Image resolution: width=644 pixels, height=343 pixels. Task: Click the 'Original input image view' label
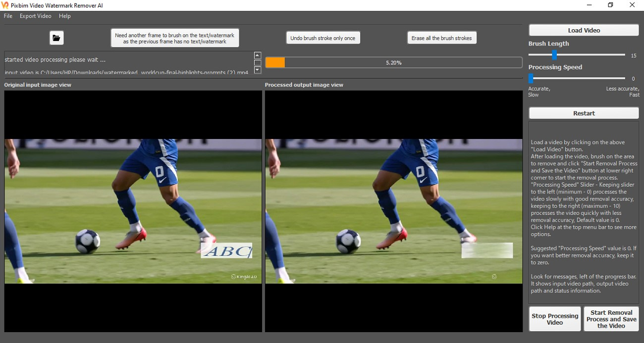coord(38,85)
